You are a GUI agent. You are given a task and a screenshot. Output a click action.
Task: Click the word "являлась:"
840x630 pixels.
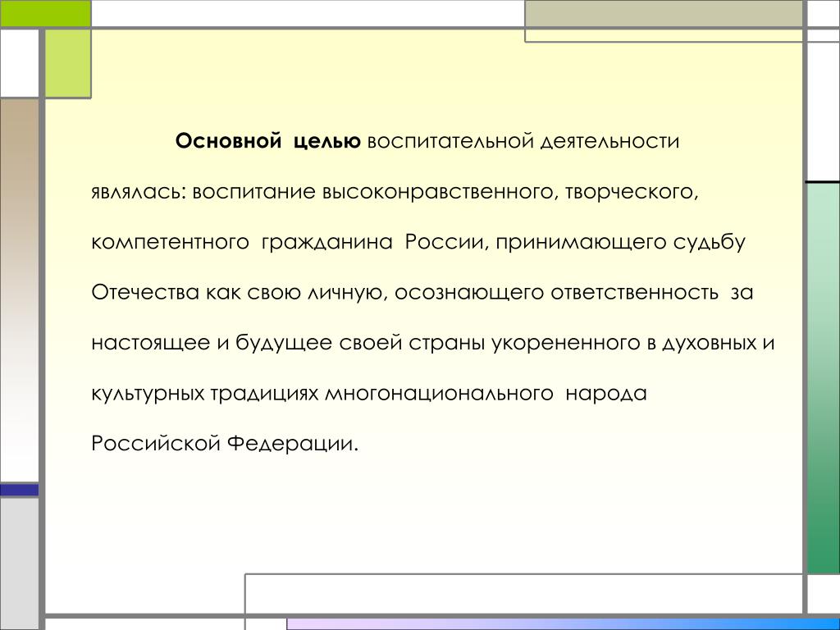point(139,192)
